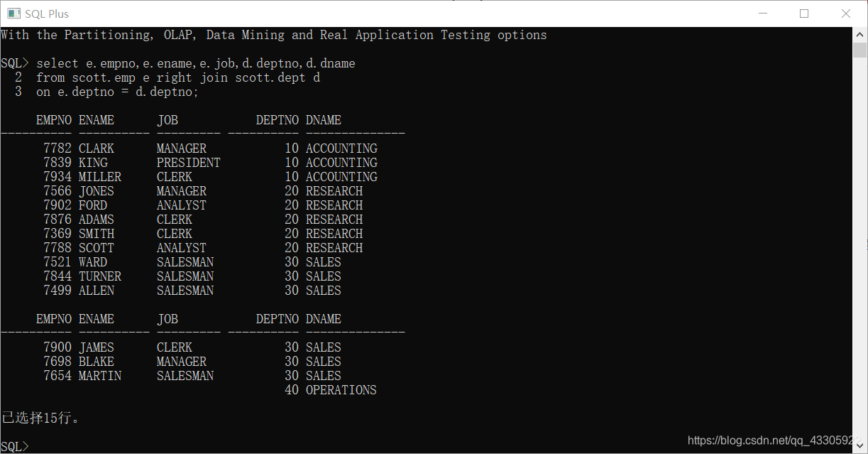868x454 pixels.
Task: Click the SQL Plus title bar icon
Action: pyautogui.click(x=13, y=13)
